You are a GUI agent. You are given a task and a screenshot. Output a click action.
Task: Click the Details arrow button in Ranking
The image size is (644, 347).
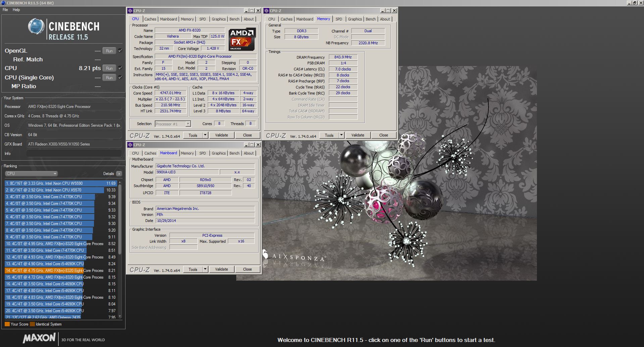(119, 174)
